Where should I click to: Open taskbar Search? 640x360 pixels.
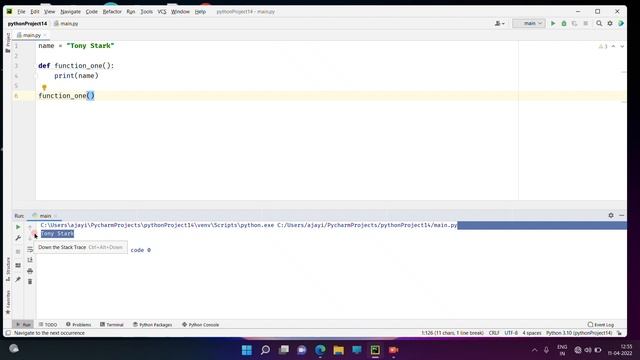265,350
